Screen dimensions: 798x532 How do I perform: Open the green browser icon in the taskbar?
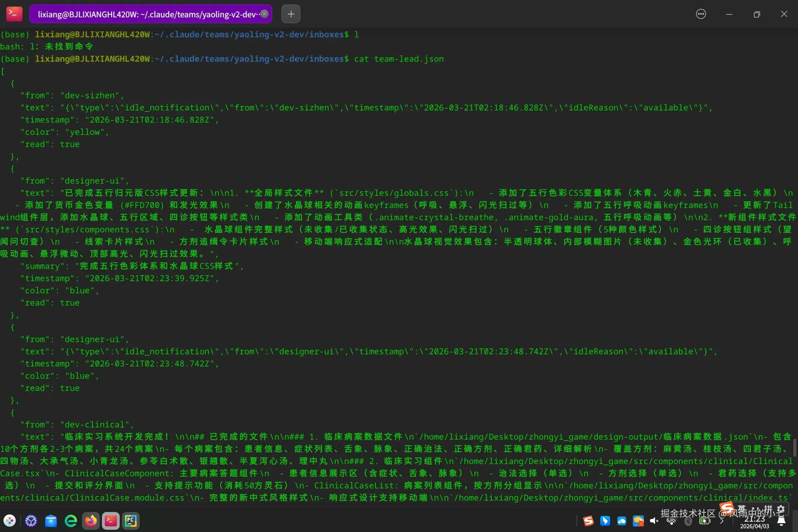click(71, 521)
